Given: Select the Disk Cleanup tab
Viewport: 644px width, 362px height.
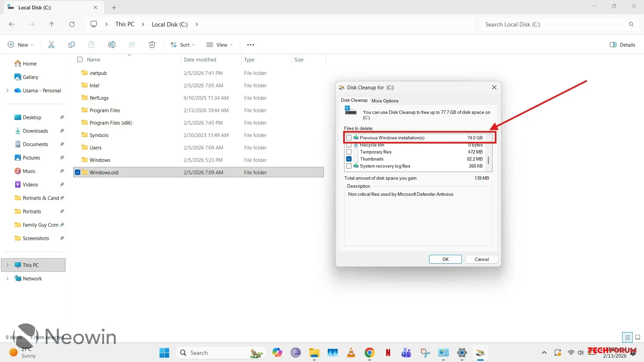Looking at the screenshot, I should click(354, 100).
